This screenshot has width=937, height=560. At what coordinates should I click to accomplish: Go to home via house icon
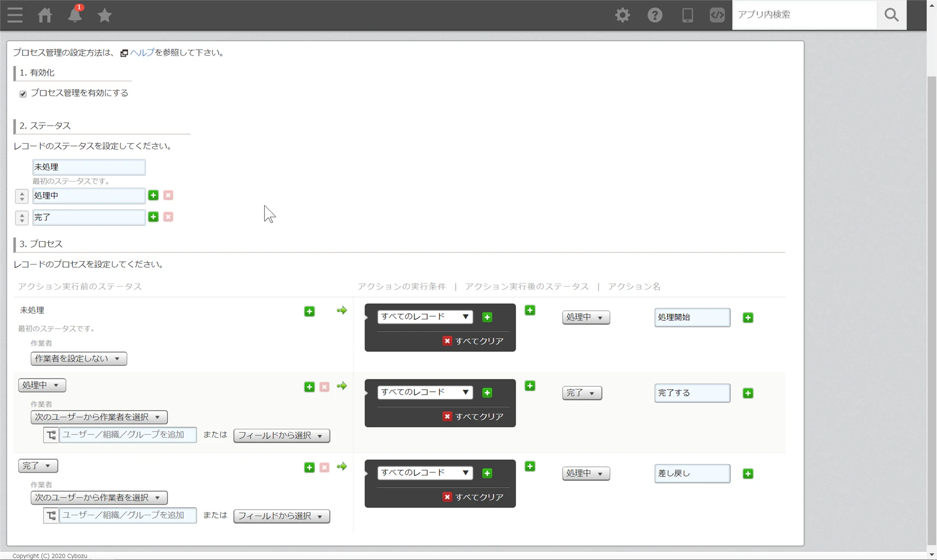tap(45, 15)
